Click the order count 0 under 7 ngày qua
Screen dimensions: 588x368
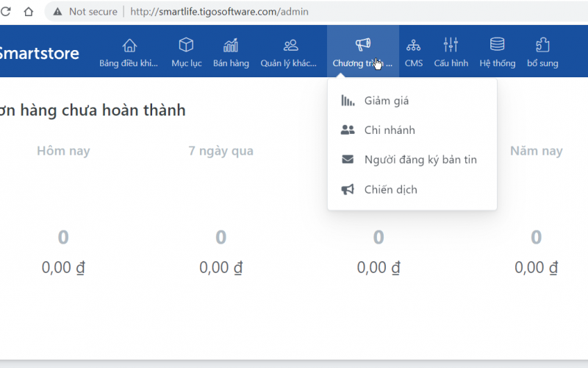(221, 237)
